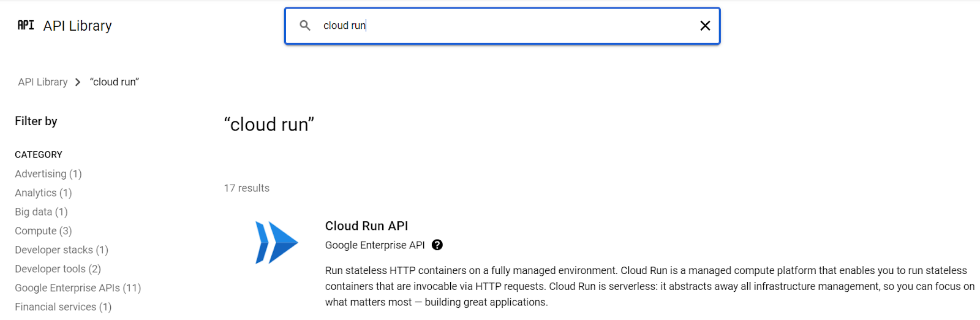Click the search magnifier icon
The height and width of the screenshot is (320, 980).
click(305, 26)
